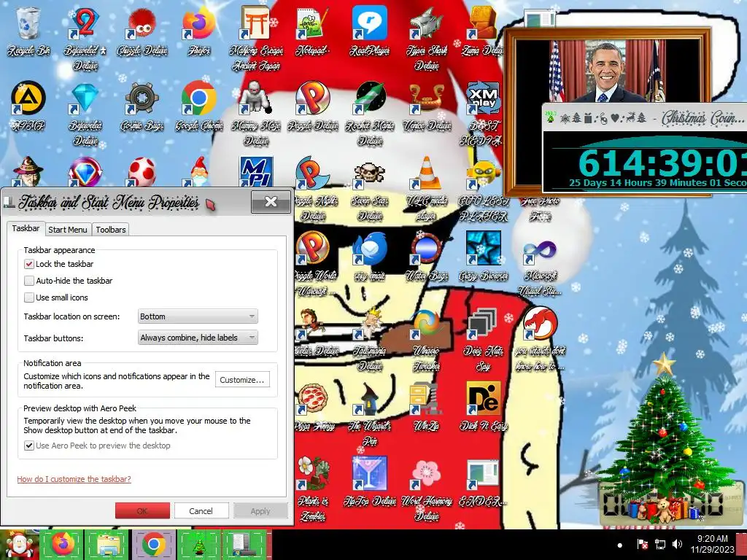Uncheck Lock the taskbar checkbox
Image resolution: width=747 pixels, height=560 pixels.
(x=29, y=264)
